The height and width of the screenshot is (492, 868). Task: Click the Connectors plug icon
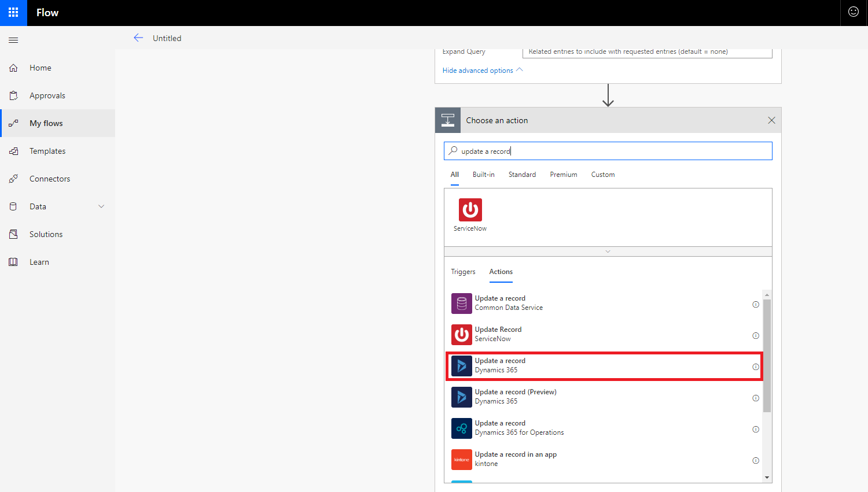[x=13, y=179]
